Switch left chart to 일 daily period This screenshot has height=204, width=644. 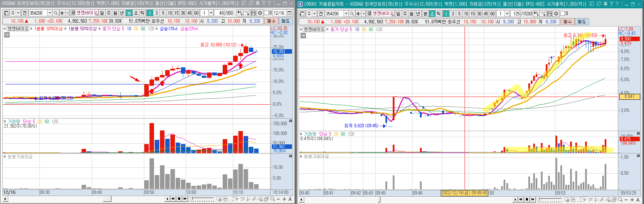tap(102, 13)
